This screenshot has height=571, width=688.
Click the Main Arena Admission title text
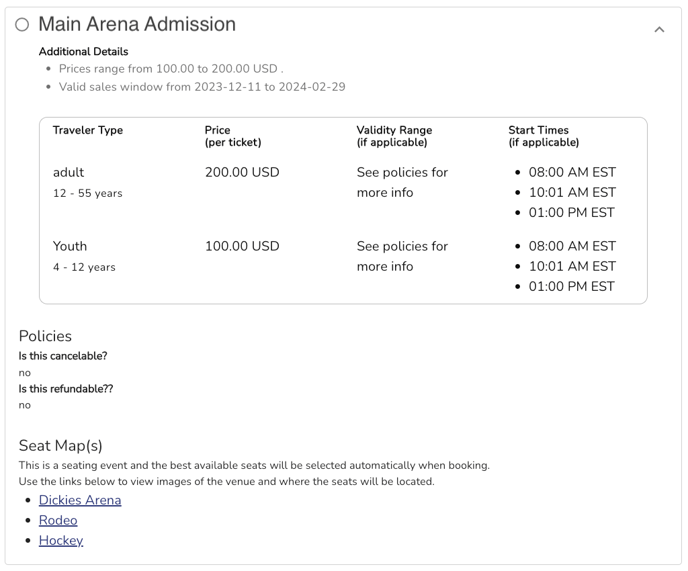coord(137,24)
